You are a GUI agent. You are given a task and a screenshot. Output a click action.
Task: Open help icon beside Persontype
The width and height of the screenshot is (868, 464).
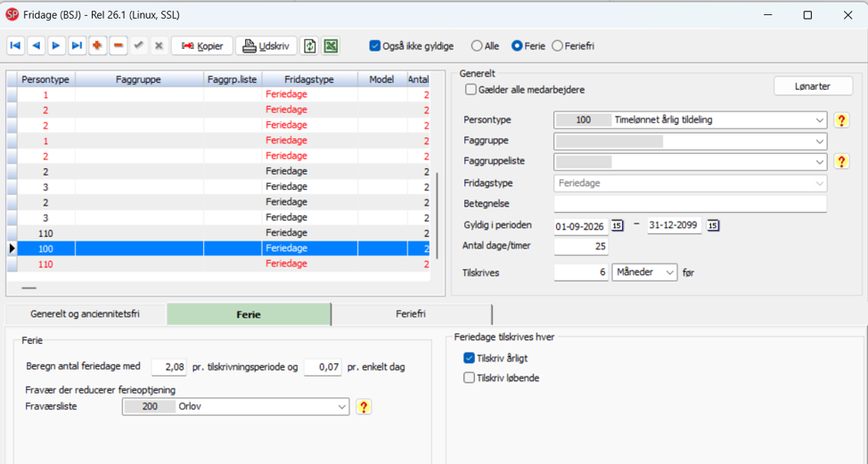(x=841, y=120)
